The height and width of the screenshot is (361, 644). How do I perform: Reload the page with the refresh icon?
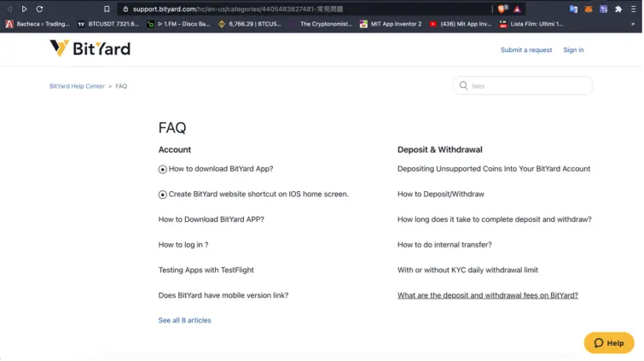tap(39, 9)
